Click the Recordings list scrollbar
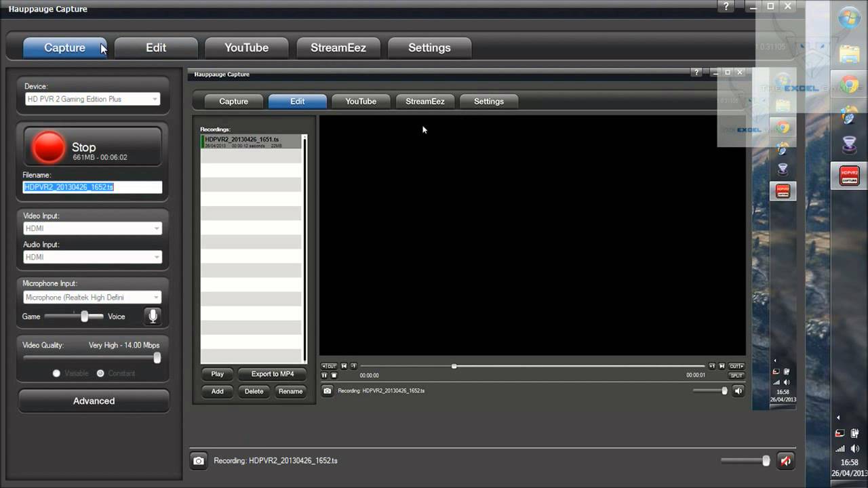The width and height of the screenshot is (868, 488). click(304, 248)
